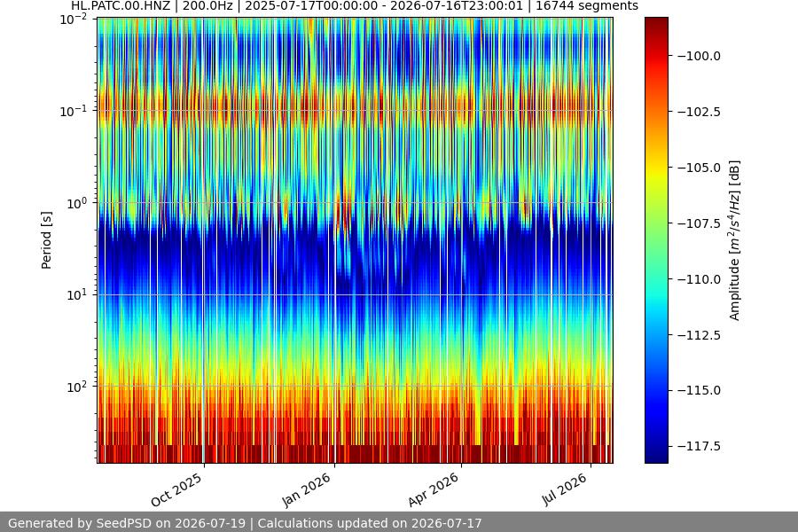Screen dimensions: 798x532
Task: Click the −100.0 colorbar tick value
Action: 699,56
